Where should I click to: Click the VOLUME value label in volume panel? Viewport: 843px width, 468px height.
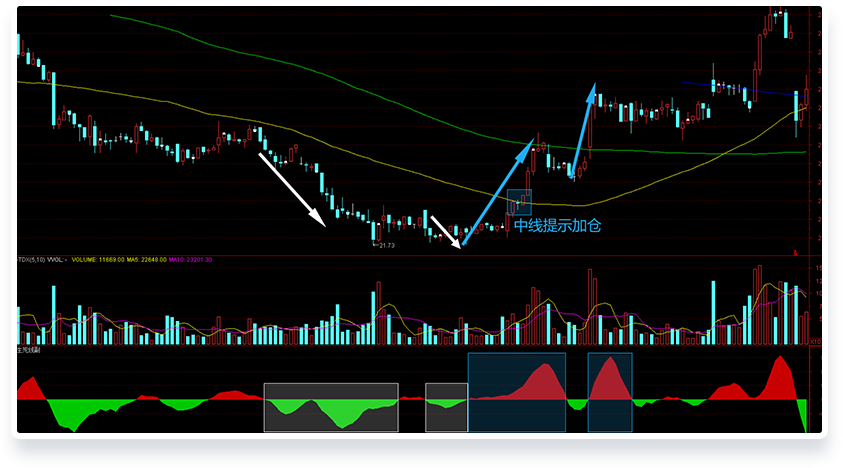point(95,260)
